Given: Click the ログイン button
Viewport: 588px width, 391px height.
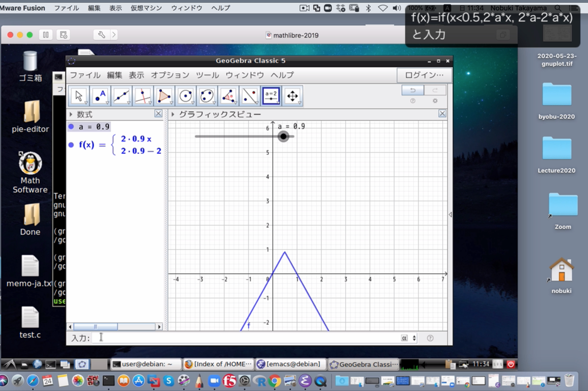Looking at the screenshot, I should click(x=424, y=75).
